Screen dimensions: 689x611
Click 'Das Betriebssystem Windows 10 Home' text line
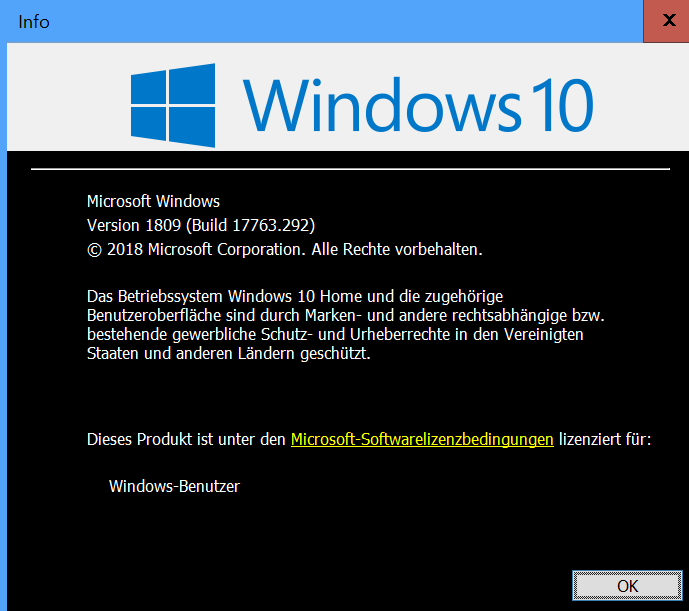coord(295,296)
